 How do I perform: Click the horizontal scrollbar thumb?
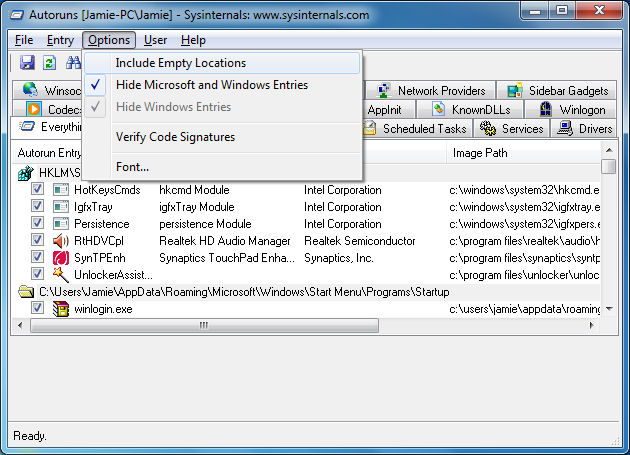[x=204, y=325]
